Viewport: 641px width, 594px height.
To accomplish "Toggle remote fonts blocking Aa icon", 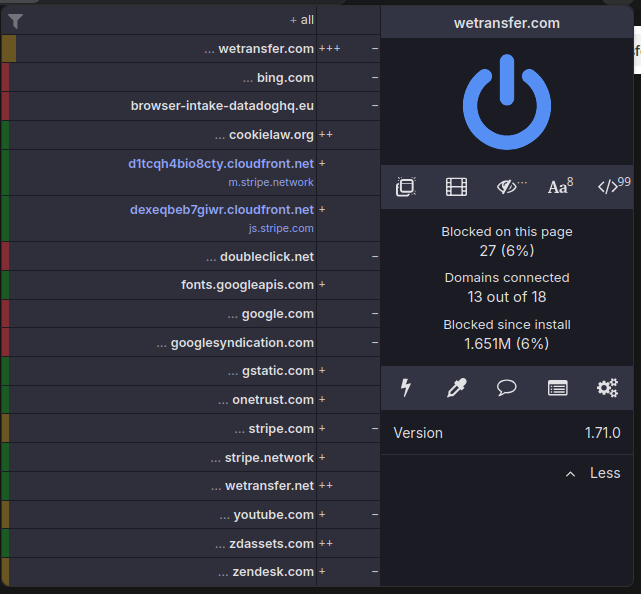I will point(560,186).
